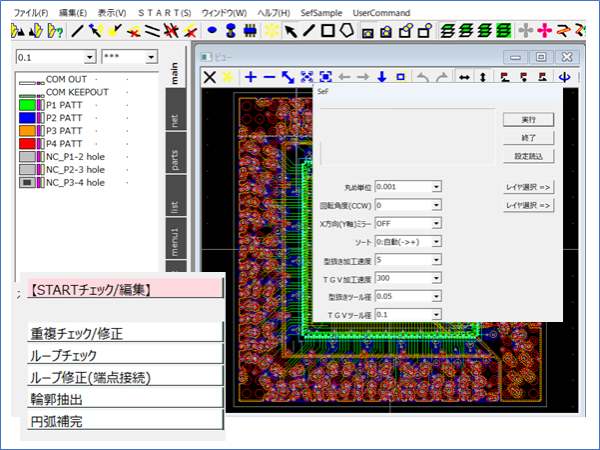Select the rectangle drawing tool
The image size is (600, 450).
point(330,31)
